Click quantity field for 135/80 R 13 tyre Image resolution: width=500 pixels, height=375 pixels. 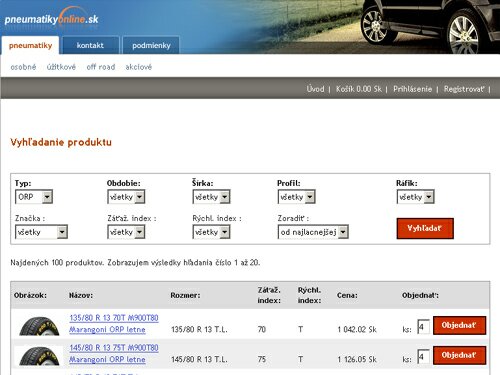click(x=423, y=326)
